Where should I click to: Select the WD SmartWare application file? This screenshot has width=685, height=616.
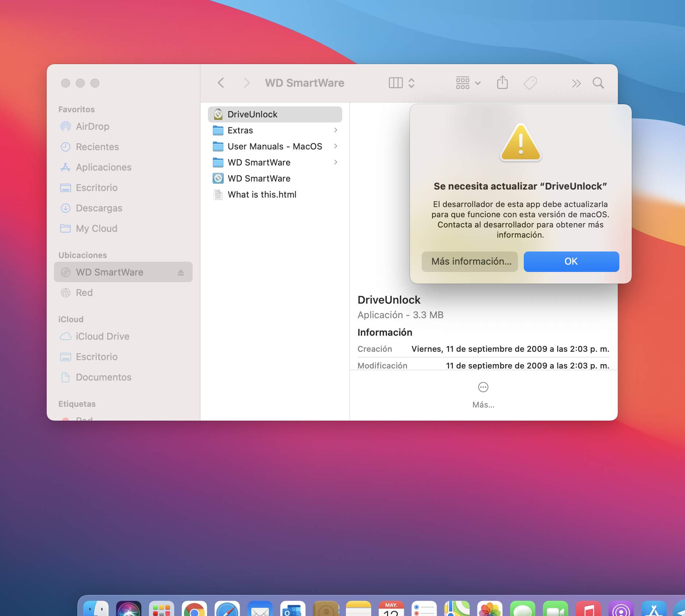point(275,179)
